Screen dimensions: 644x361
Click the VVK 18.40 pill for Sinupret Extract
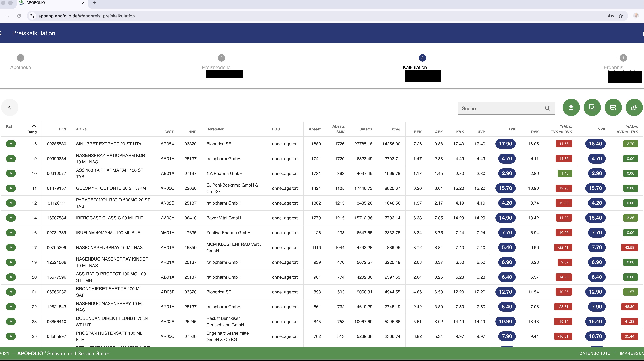pyautogui.click(x=595, y=144)
